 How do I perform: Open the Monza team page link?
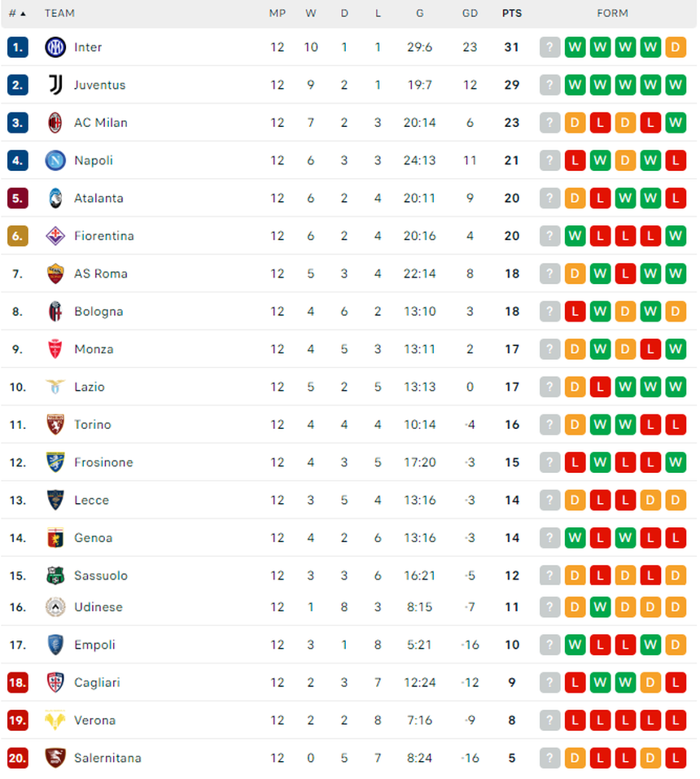pyautogui.click(x=94, y=348)
